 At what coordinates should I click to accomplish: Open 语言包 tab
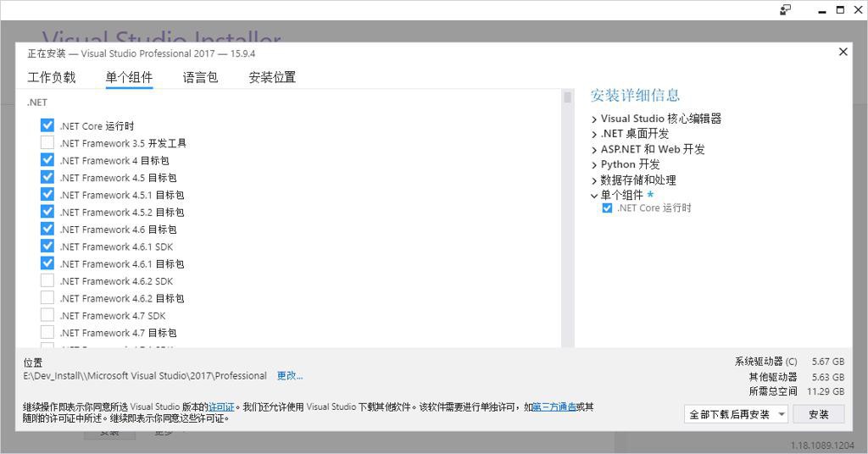(x=200, y=77)
